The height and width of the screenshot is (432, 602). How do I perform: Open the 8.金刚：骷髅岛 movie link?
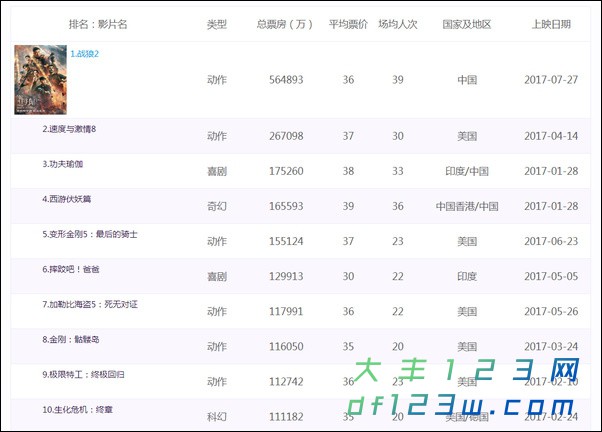point(71,339)
